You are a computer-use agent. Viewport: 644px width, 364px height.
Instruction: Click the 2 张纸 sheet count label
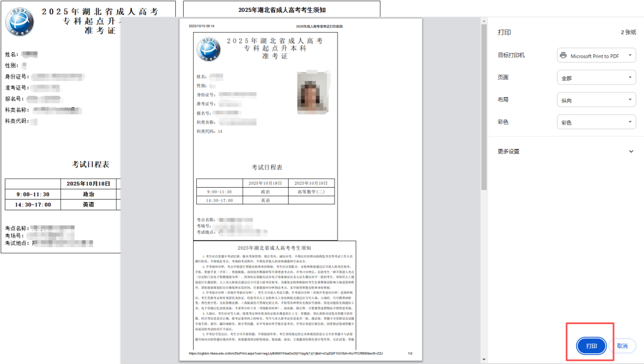coord(628,33)
